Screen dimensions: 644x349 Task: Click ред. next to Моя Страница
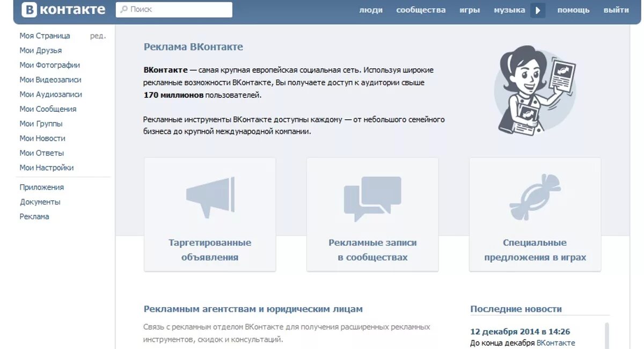click(98, 36)
